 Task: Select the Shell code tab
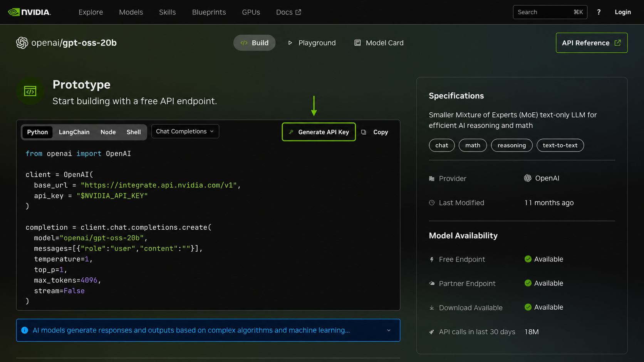pos(134,132)
